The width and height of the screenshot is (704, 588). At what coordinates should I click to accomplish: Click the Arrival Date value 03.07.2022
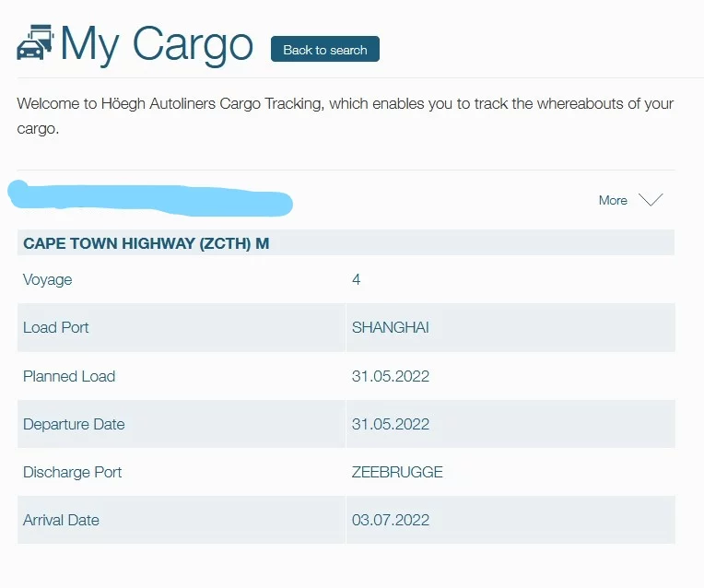tap(391, 520)
